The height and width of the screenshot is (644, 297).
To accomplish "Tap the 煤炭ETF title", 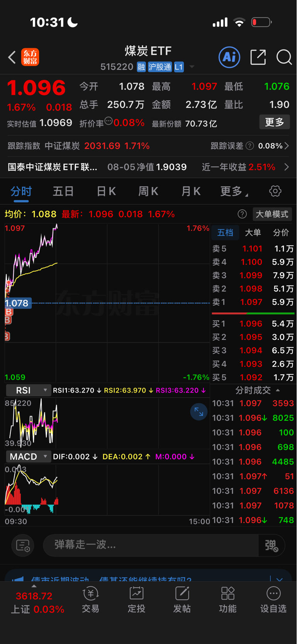I will (x=148, y=51).
